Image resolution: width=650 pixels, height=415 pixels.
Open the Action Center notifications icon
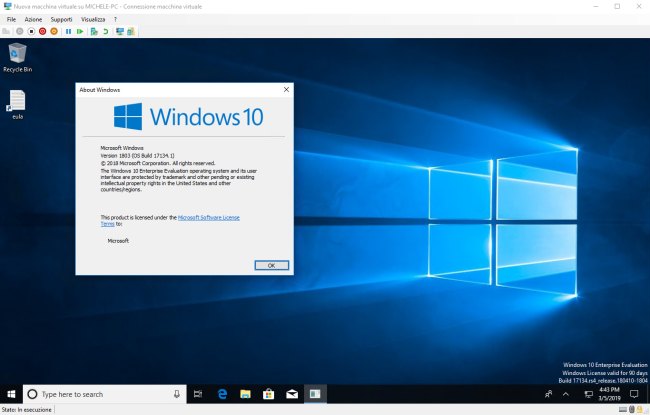(x=634, y=394)
